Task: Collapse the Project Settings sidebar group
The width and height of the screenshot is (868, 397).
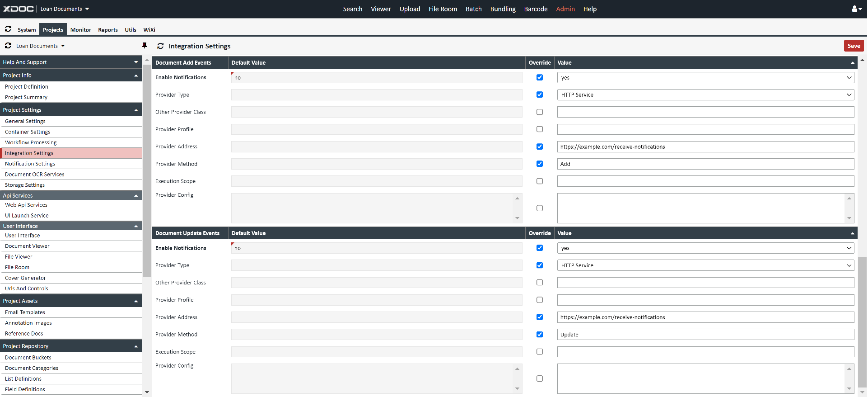Action: [x=136, y=110]
